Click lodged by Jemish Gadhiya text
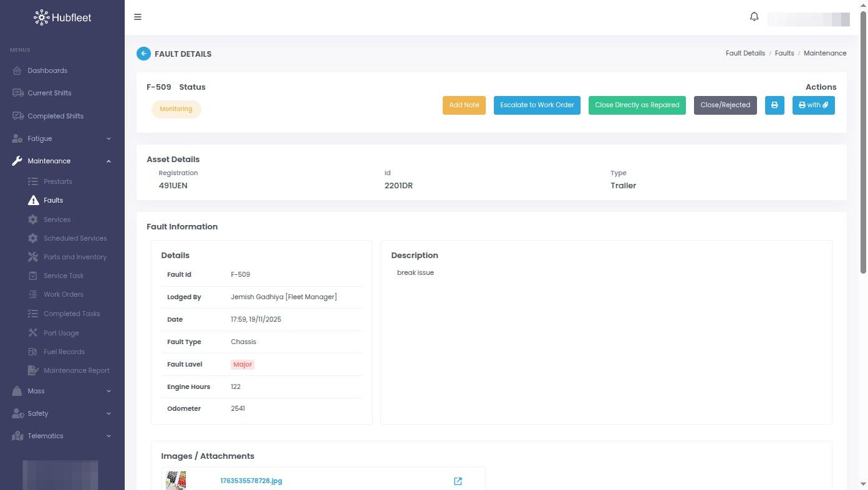Screen dimensions: 868x490 coord(284,297)
